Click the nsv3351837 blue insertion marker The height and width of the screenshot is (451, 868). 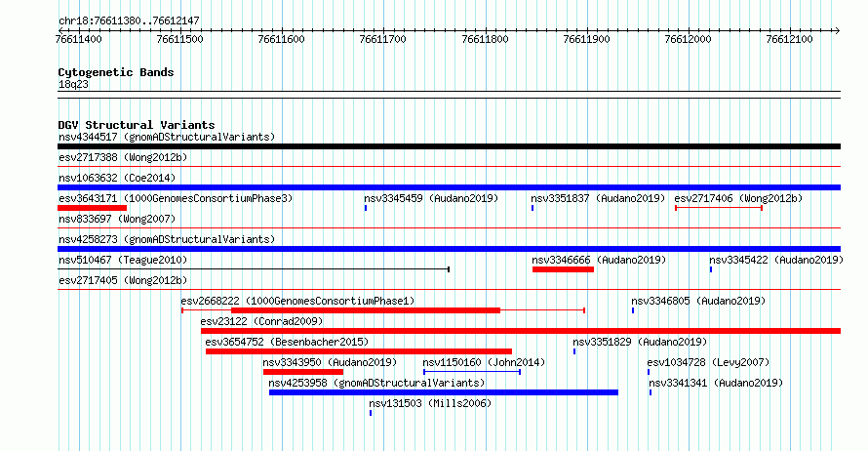point(533,208)
